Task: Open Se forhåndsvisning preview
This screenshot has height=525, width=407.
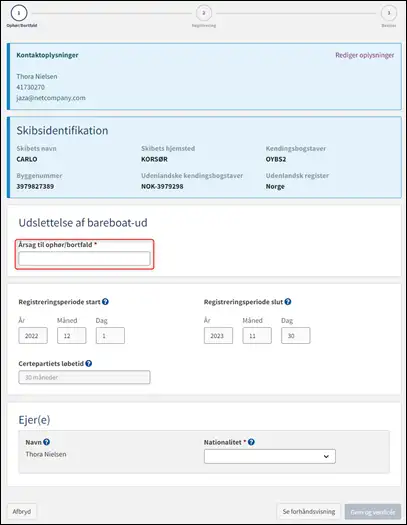Action: pos(309,511)
